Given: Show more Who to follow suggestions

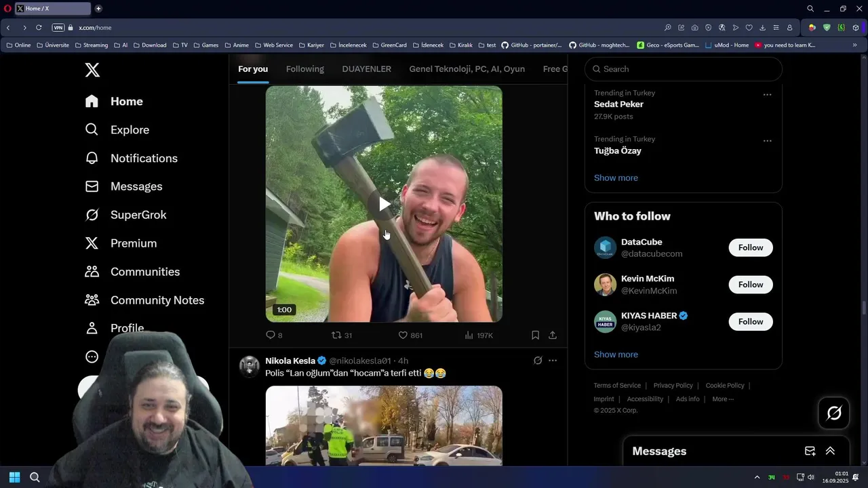Looking at the screenshot, I should click(x=616, y=354).
